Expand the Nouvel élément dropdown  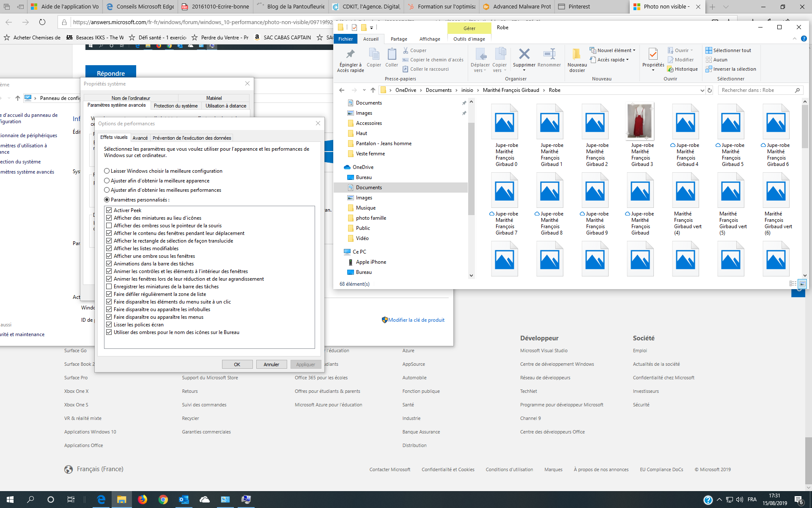pos(614,50)
